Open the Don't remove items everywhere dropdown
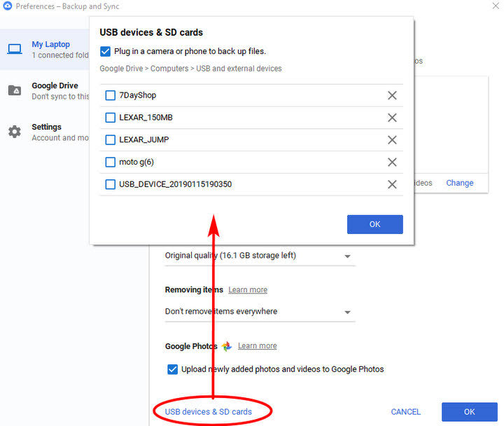The width and height of the screenshot is (504, 426). 260,312
